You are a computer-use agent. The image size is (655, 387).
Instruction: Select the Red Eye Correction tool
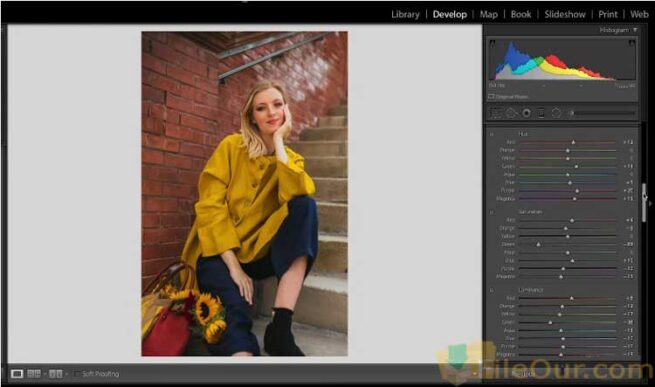(526, 113)
